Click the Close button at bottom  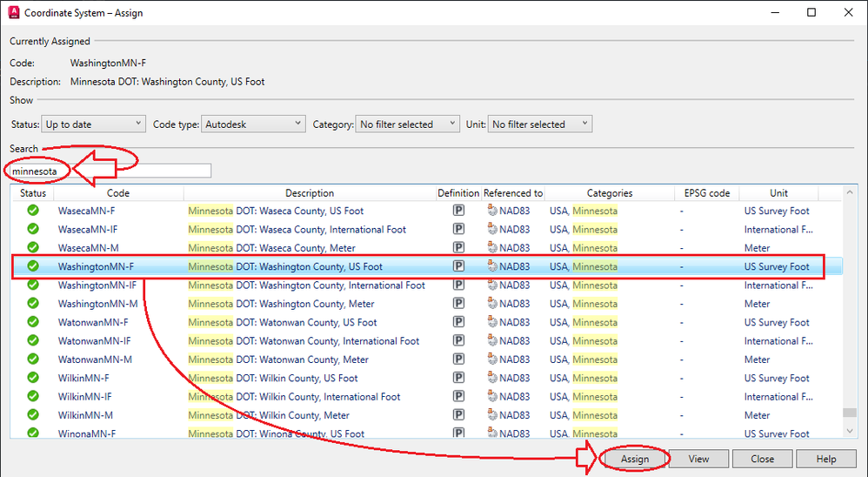click(x=762, y=459)
